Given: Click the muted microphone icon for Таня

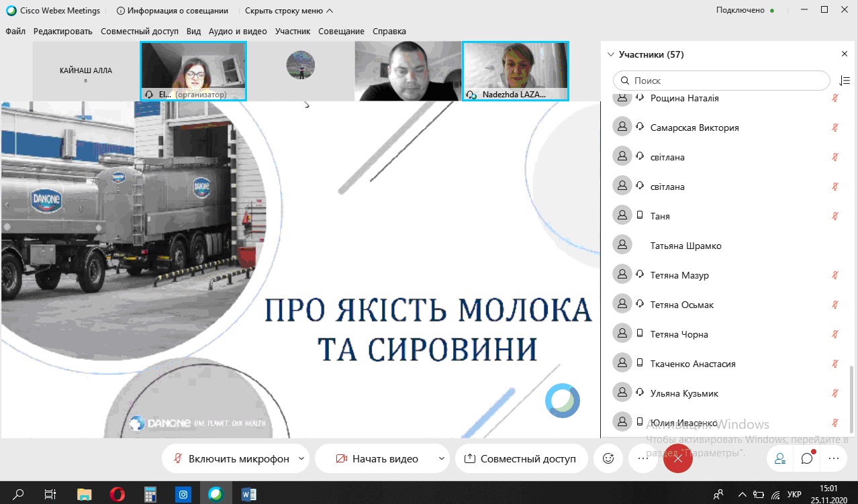Looking at the screenshot, I should pos(836,216).
